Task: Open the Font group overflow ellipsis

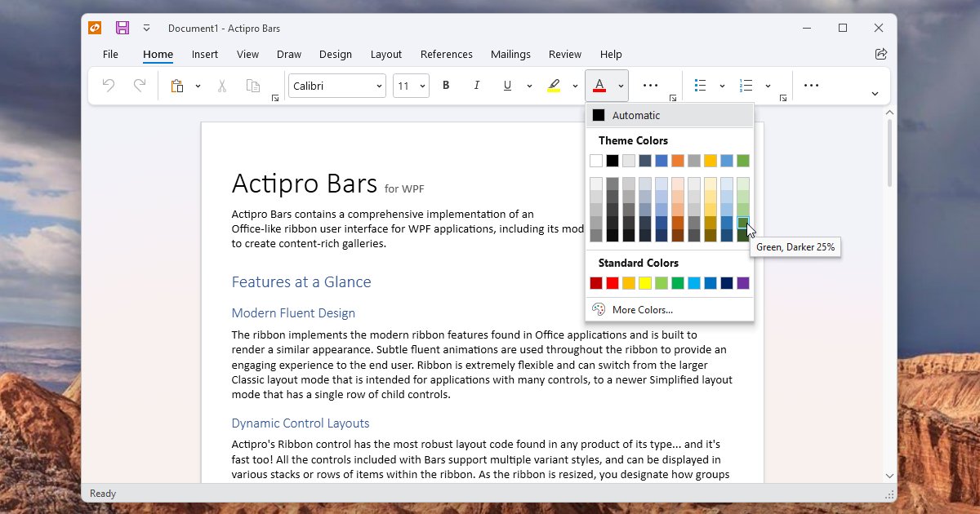Action: 650,86
